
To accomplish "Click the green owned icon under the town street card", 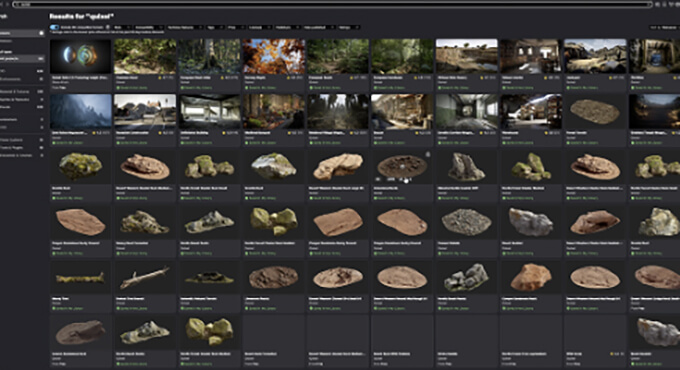I will point(118,143).
